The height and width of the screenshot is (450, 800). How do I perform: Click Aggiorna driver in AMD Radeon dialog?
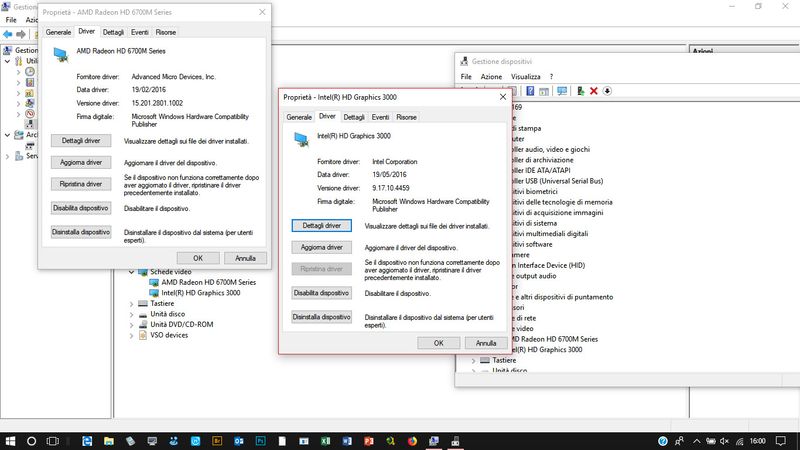point(81,162)
